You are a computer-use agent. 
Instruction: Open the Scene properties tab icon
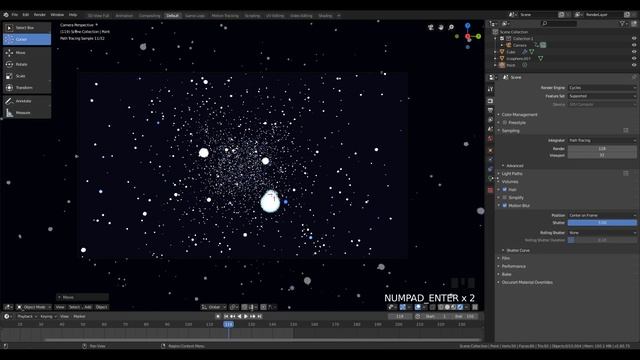491,129
